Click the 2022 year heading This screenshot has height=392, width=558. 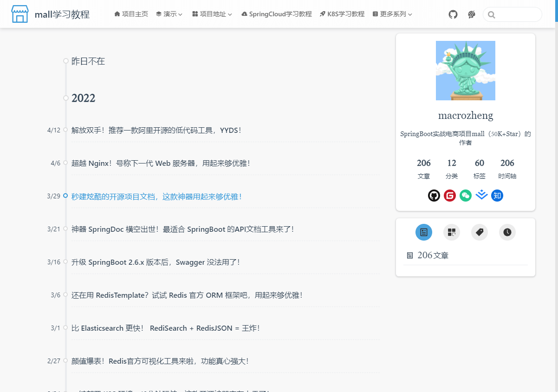click(84, 98)
